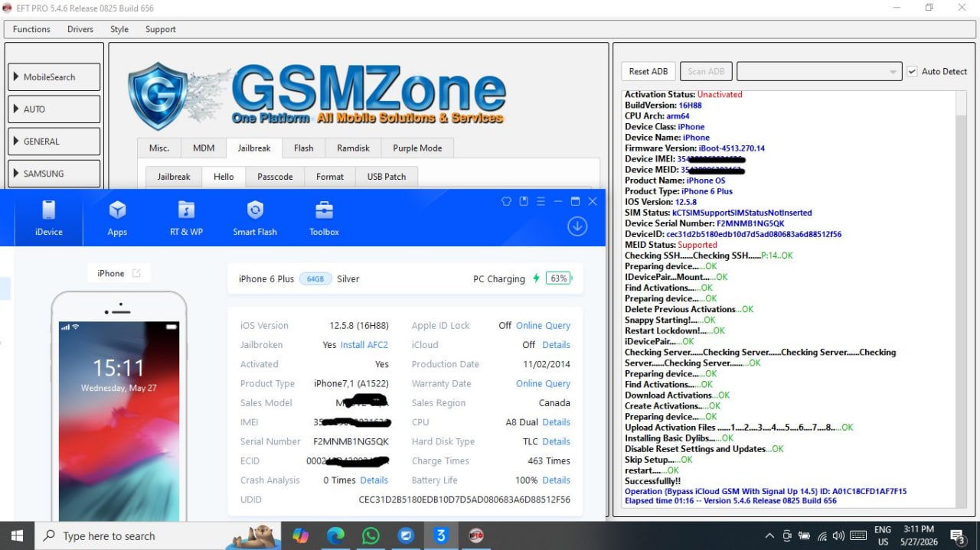This screenshot has height=550, width=980.
Task: Click the skin/theme shirt icon in 3uTools
Action: coord(506,201)
